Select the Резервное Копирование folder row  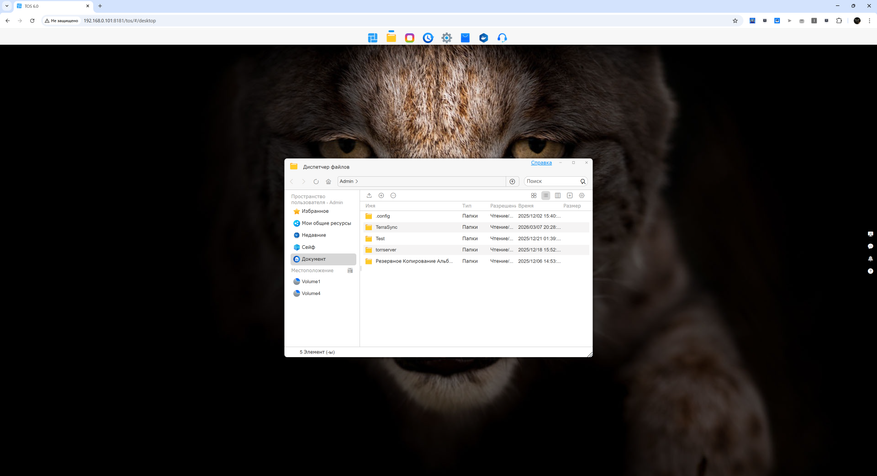[x=476, y=261]
